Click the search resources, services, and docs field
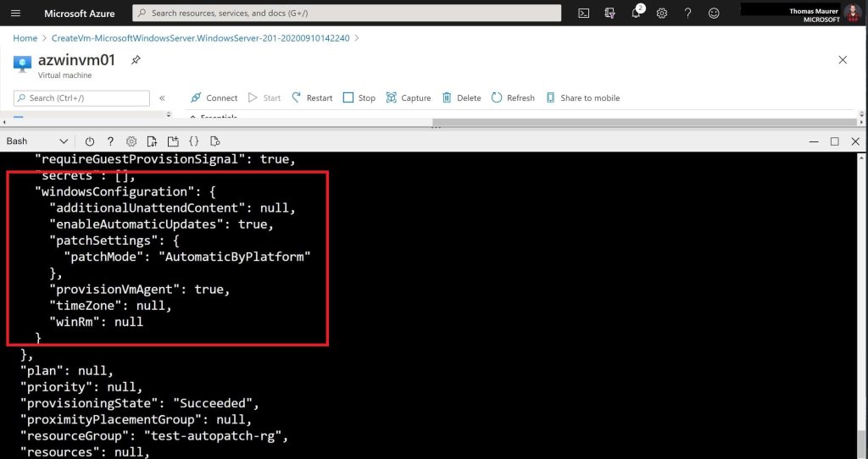 coord(347,13)
